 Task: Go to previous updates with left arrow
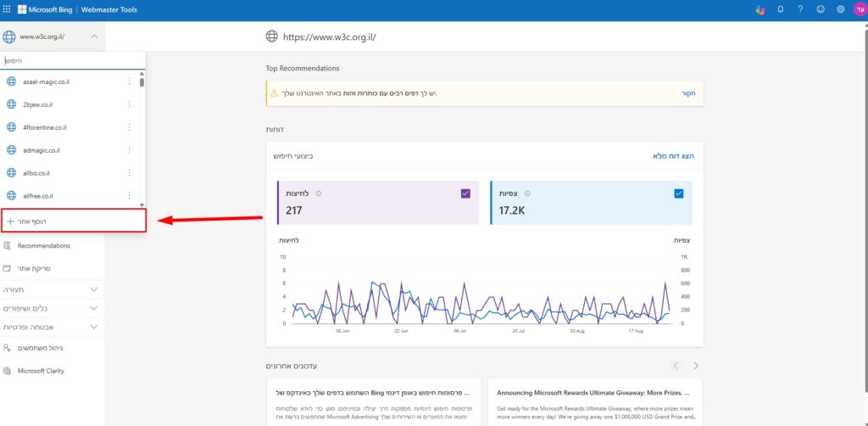[x=676, y=366]
